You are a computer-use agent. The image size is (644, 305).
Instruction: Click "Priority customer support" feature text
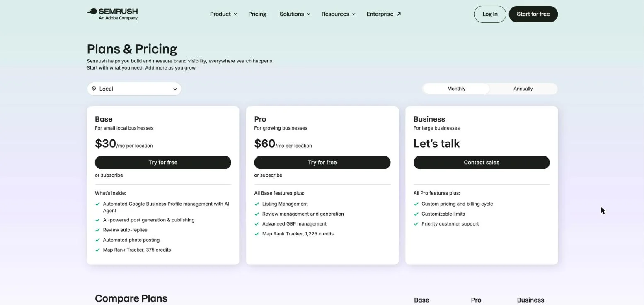click(450, 224)
